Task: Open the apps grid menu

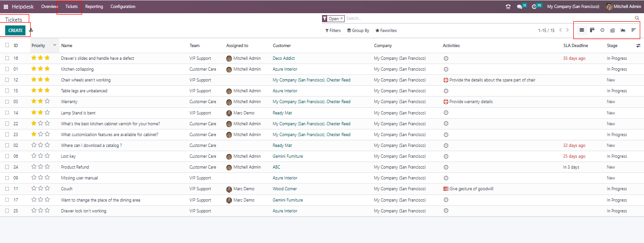Action: click(x=6, y=7)
